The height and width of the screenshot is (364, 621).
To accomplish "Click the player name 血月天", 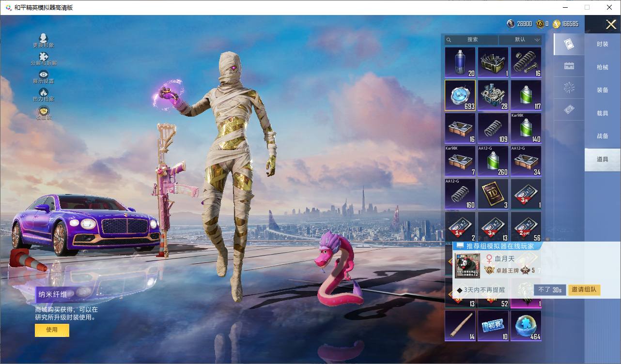I will point(505,259).
